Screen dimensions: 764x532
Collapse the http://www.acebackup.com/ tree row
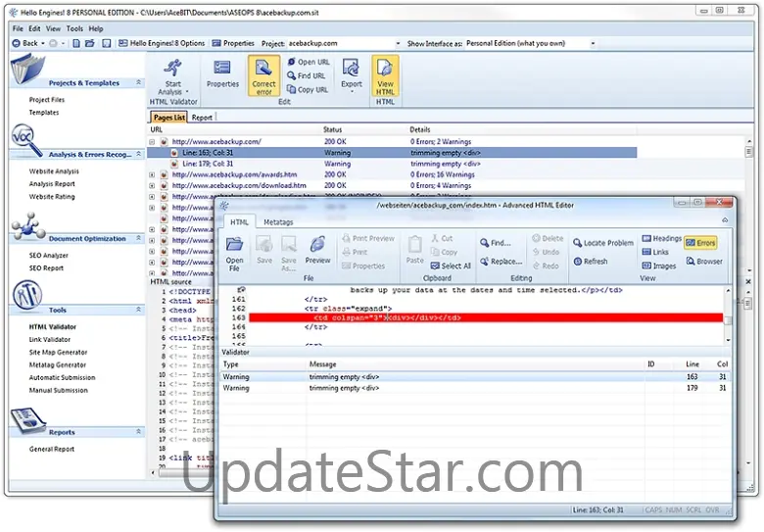[152, 142]
